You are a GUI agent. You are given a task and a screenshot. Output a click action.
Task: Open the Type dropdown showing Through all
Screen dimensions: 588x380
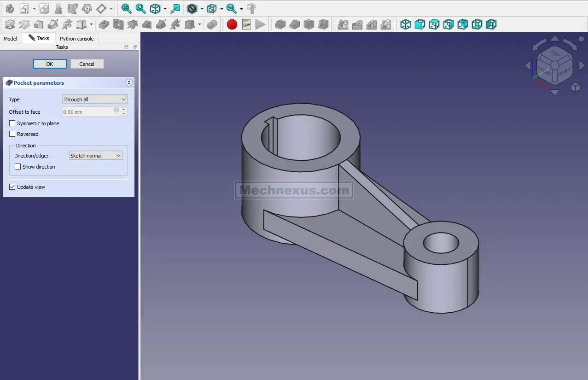tap(95, 99)
